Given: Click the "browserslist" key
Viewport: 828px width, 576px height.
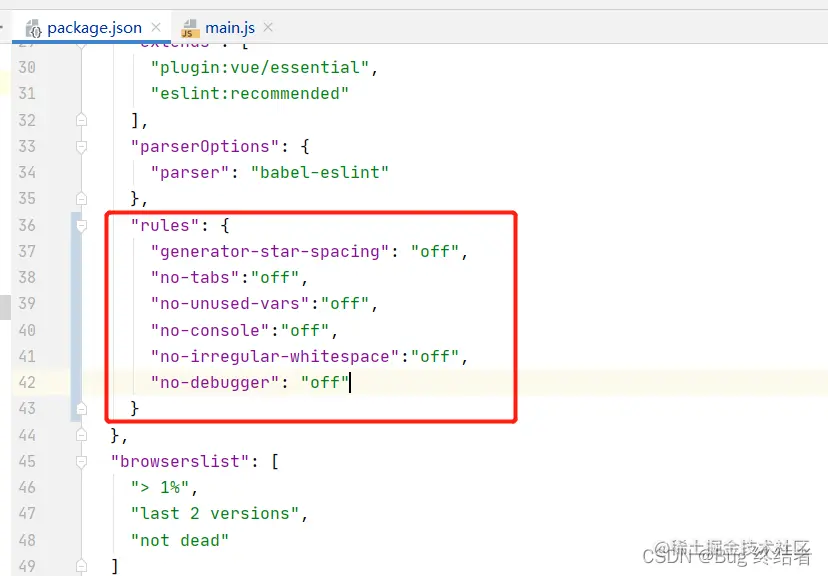Looking at the screenshot, I should [x=180, y=461].
